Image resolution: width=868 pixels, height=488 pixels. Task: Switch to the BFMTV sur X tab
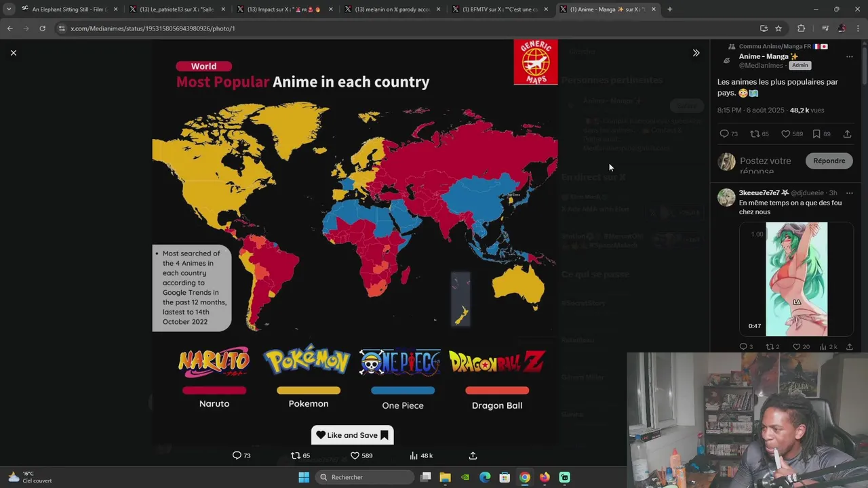500,9
